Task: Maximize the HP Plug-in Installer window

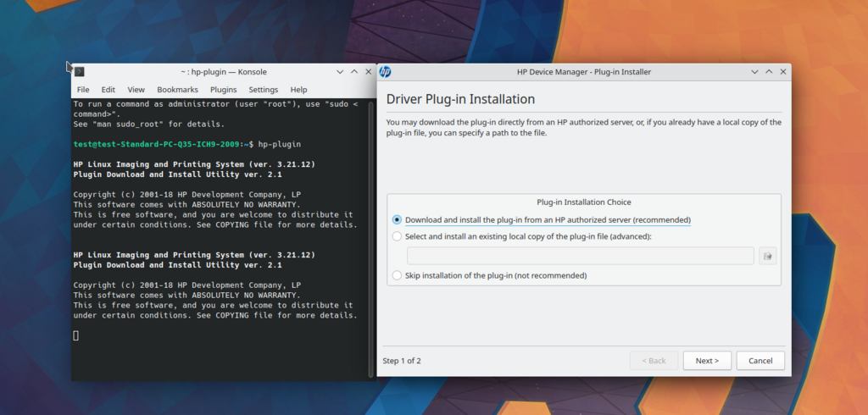Action: 767,72
